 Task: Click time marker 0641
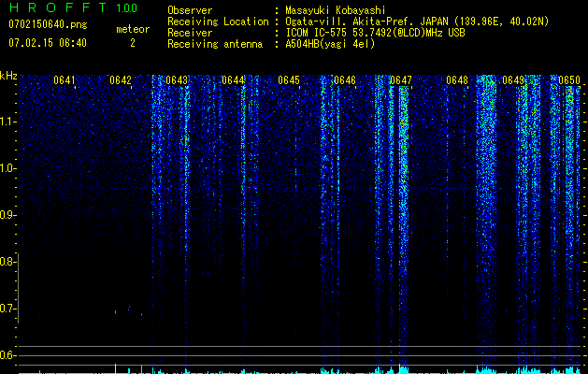coord(65,80)
